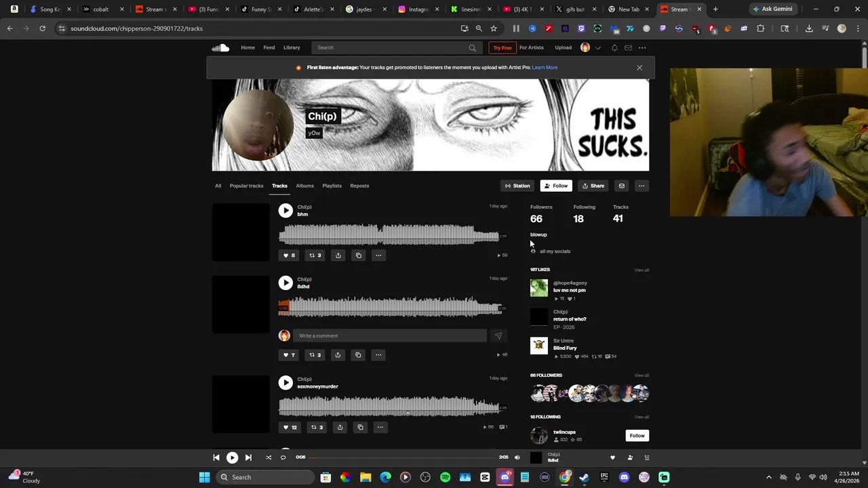Like the 8dhd track
Image resolution: width=868 pixels, height=488 pixels.
pos(289,354)
